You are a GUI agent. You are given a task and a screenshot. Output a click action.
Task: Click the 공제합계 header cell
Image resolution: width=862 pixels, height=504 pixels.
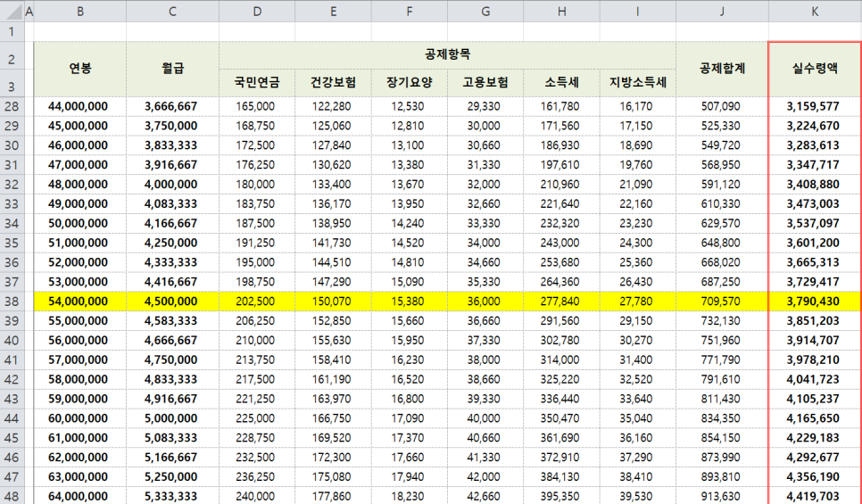click(722, 69)
